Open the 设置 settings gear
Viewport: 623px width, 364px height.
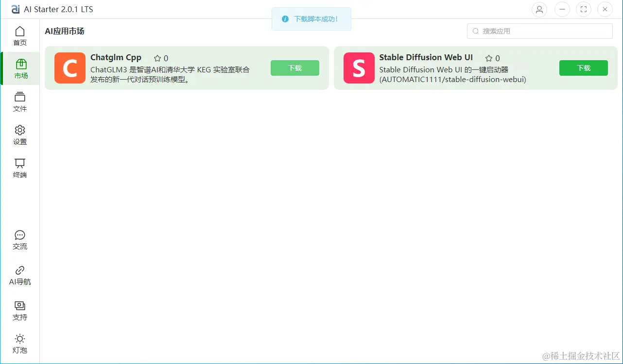click(20, 135)
